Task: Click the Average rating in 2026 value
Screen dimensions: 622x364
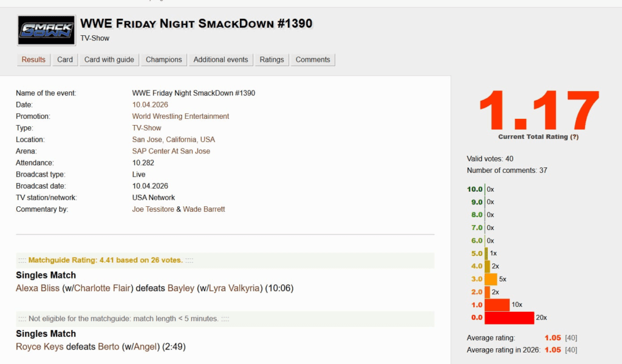Action: 553,349
